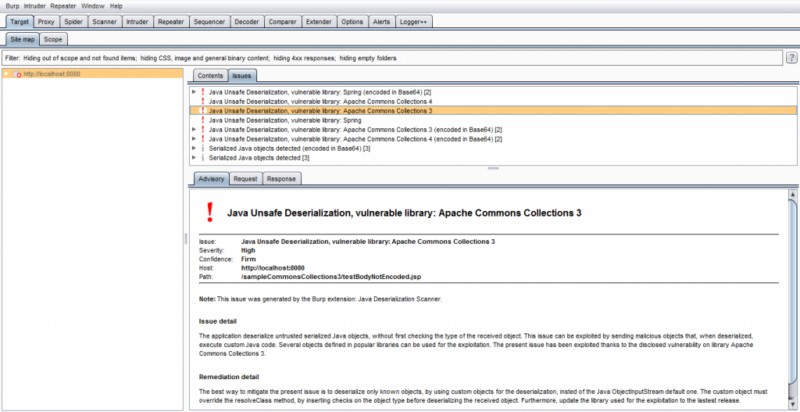Click the advisory scrollbar down arrow

click(792, 404)
